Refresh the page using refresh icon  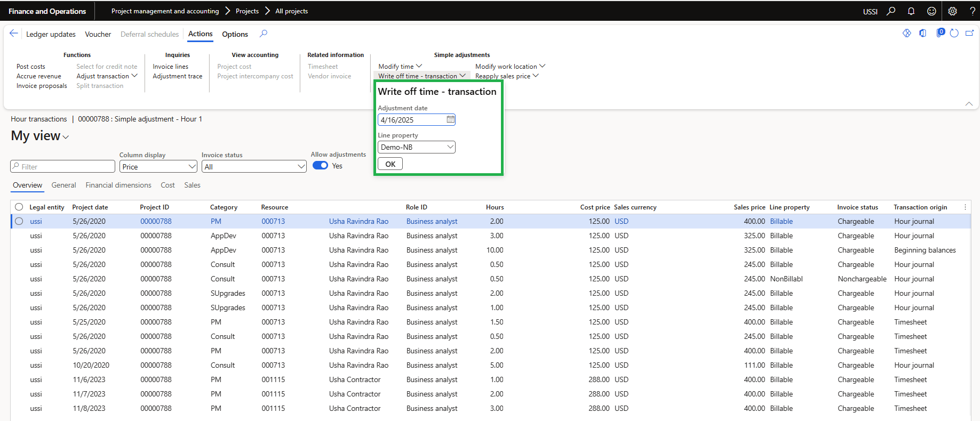(x=954, y=34)
